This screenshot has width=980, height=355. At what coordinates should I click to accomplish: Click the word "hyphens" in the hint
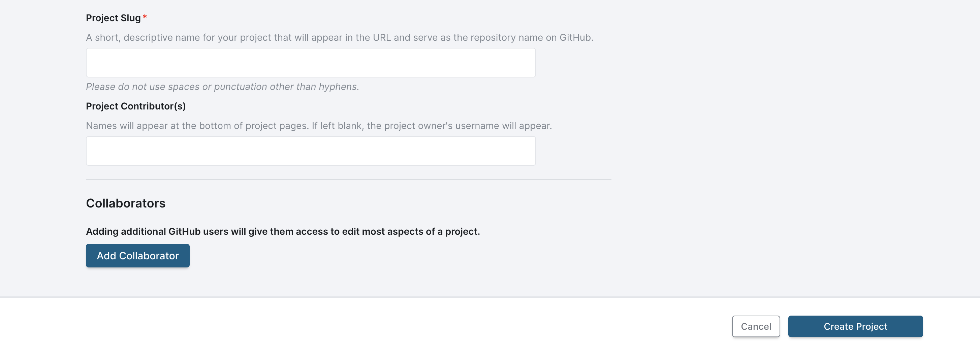coord(338,87)
